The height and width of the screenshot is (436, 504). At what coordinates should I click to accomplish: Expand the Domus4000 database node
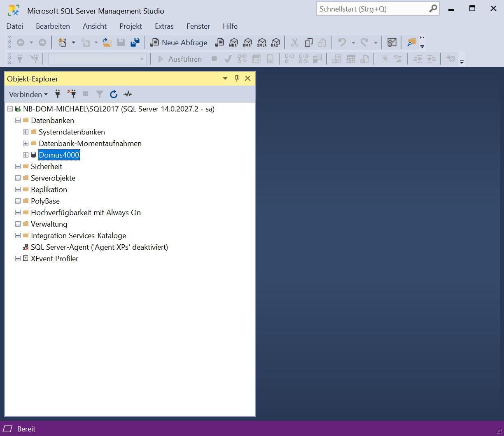tap(26, 155)
